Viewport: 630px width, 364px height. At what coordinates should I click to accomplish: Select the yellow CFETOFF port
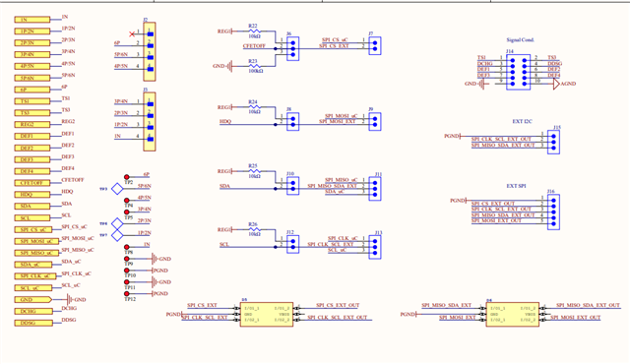[x=32, y=183]
